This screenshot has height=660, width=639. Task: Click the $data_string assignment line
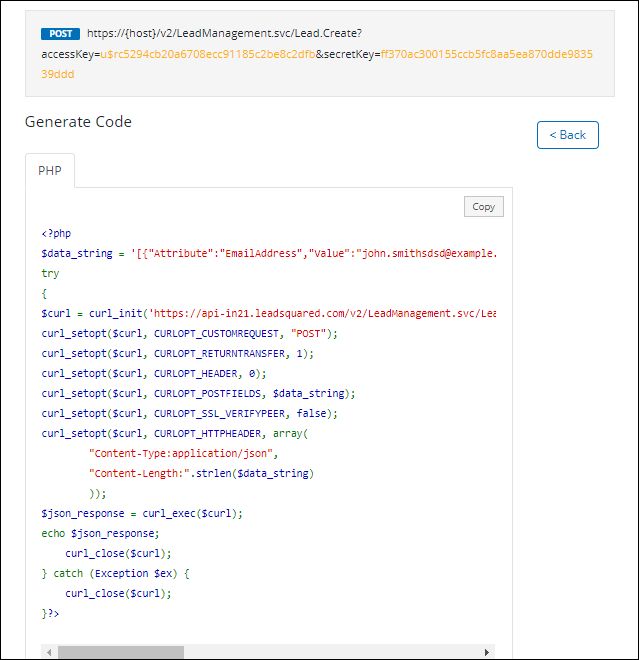(269, 253)
